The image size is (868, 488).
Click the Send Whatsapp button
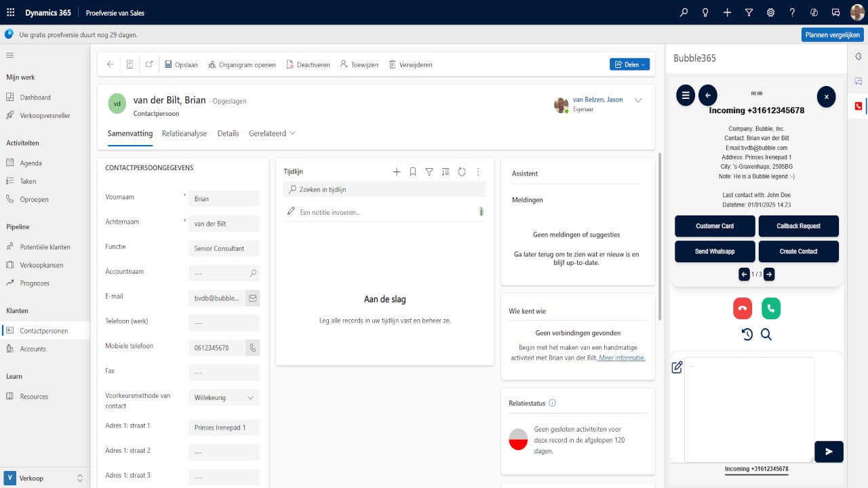715,251
